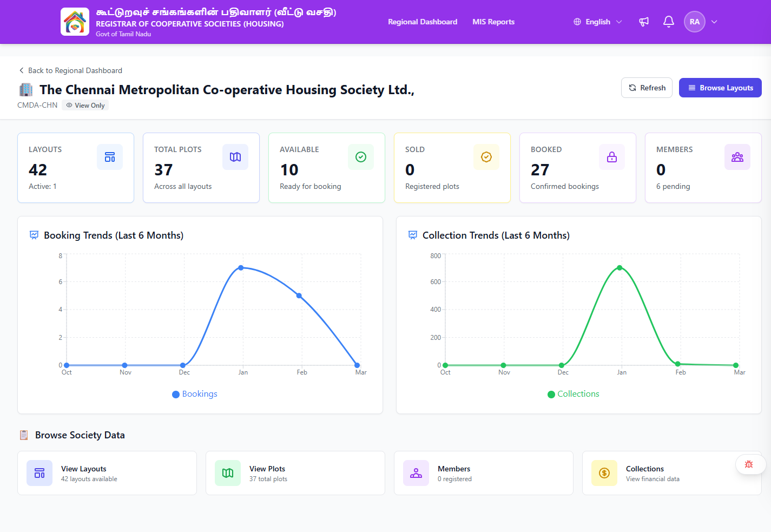
Task: Click the housing society logo in header
Action: [x=75, y=22]
